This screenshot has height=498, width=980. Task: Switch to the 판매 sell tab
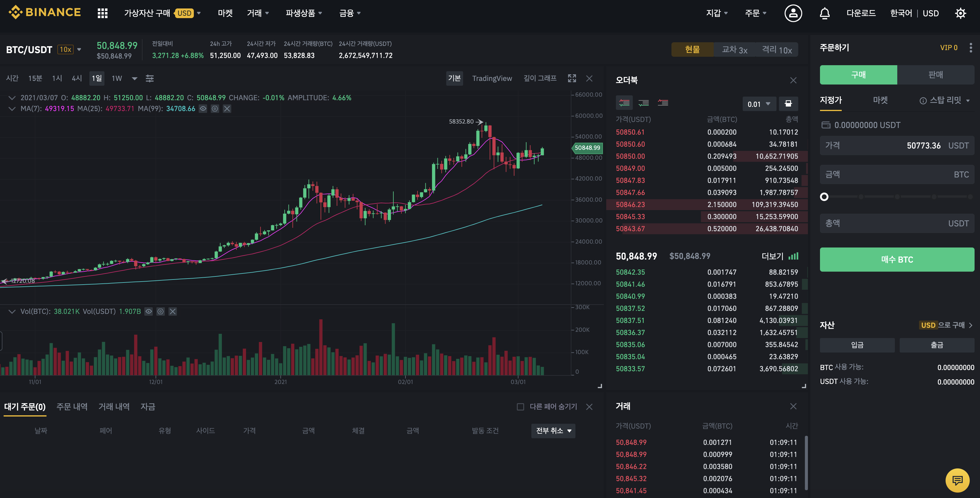click(935, 75)
